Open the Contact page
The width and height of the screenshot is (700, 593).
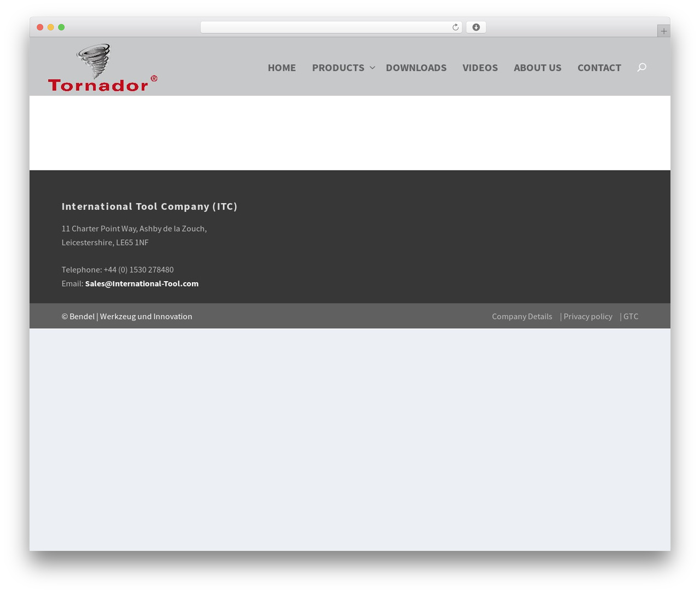[599, 67]
